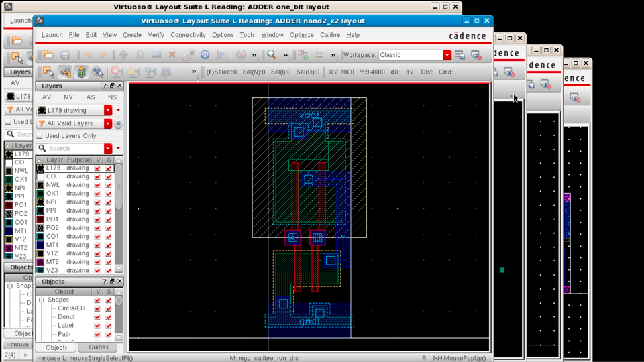Open the Properties info icon

click(x=205, y=54)
